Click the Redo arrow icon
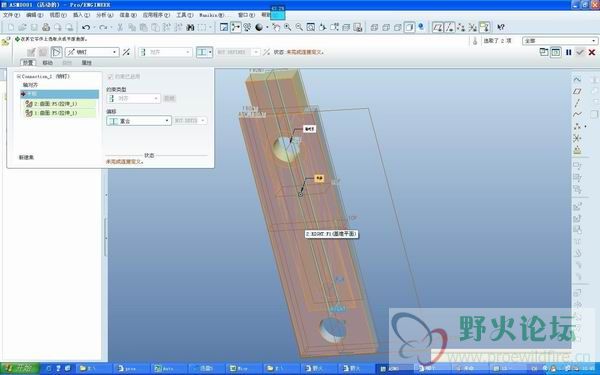Image resolution: width=600 pixels, height=375 pixels. (x=103, y=27)
